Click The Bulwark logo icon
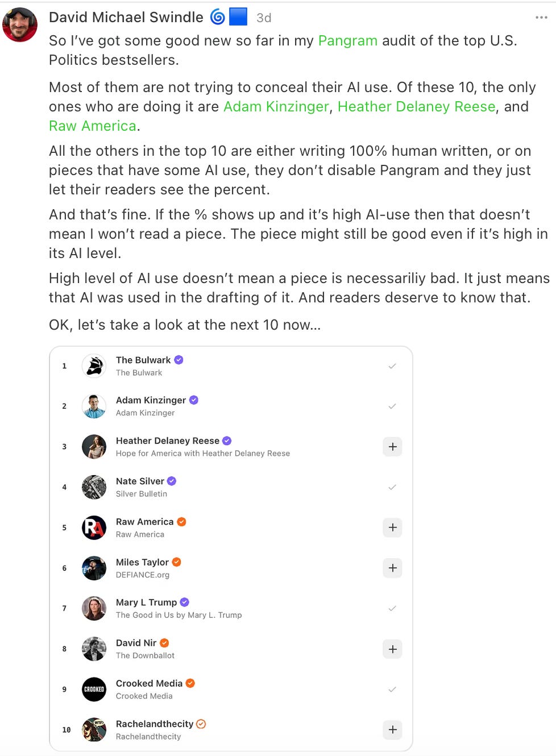 click(x=94, y=366)
